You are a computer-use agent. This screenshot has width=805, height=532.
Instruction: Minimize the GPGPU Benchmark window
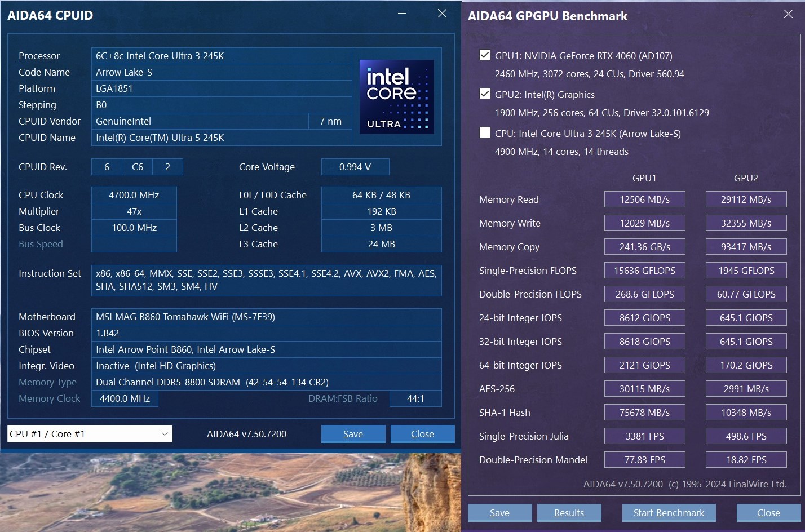748,14
